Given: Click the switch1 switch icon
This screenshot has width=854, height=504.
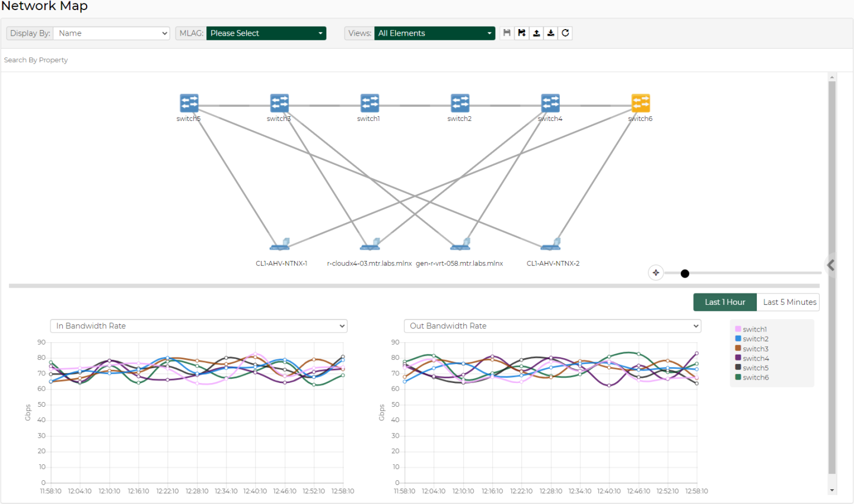Looking at the screenshot, I should (x=369, y=102).
